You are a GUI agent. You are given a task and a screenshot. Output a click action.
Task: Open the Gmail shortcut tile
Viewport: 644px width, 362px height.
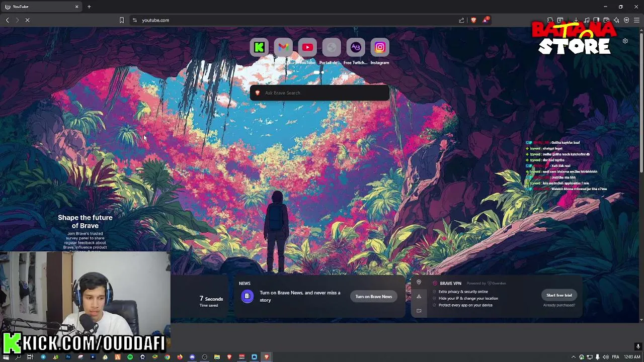[x=283, y=48]
